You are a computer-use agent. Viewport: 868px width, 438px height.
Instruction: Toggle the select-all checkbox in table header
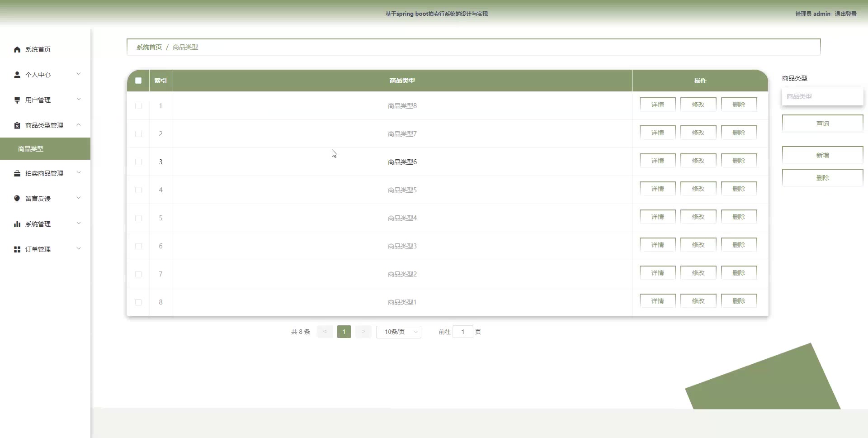[x=138, y=81]
